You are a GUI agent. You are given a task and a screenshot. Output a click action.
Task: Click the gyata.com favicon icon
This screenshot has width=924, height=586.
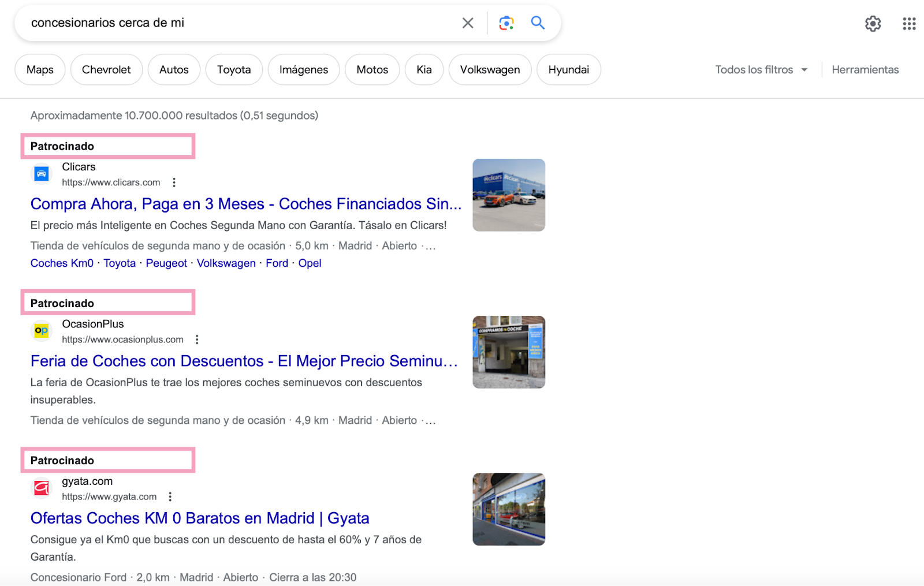[x=40, y=488]
